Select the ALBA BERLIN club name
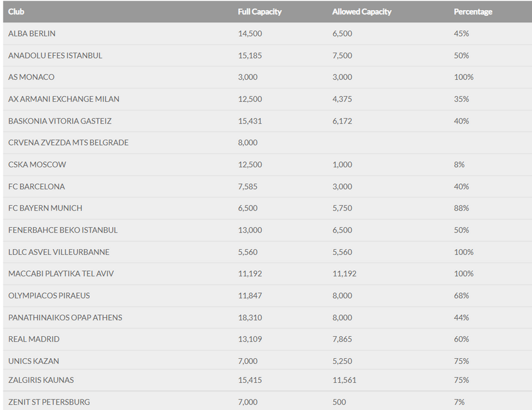The image size is (532, 410). coord(32,34)
